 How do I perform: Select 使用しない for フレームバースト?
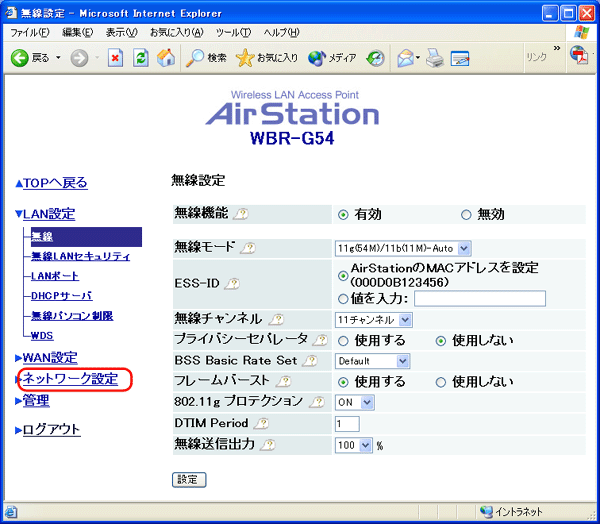(441, 382)
